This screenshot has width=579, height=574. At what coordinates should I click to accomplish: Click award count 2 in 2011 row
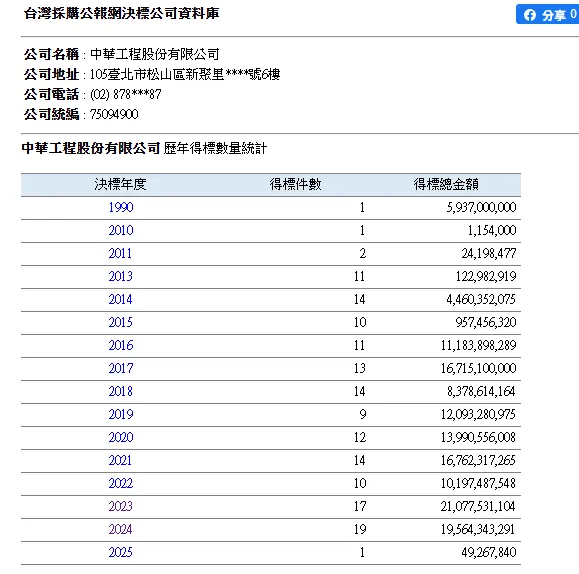click(x=363, y=253)
